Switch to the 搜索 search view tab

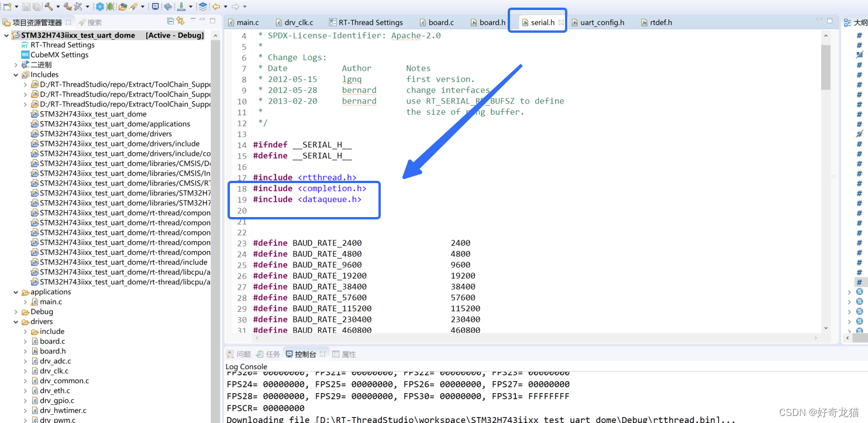pos(89,22)
